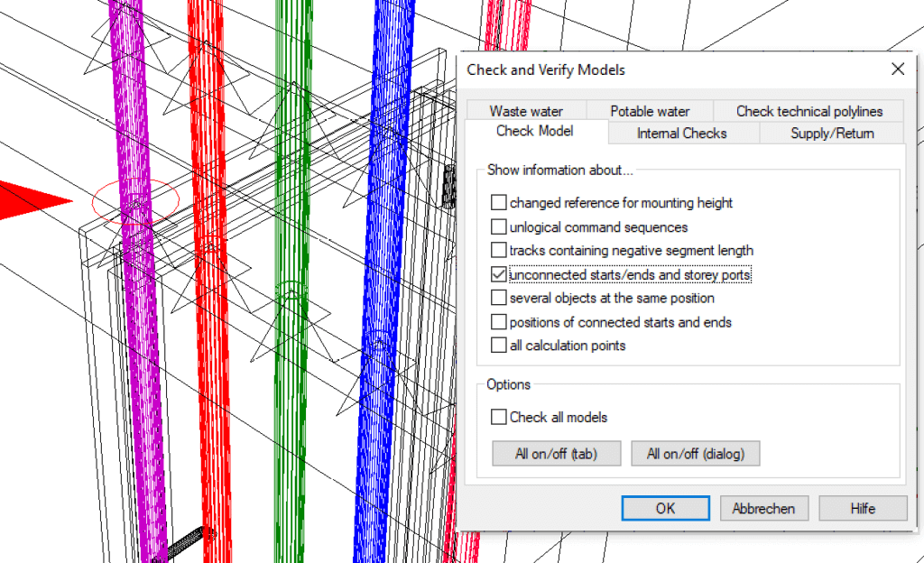Open help via the Hilfe button
The image size is (924, 563).
[x=863, y=508]
